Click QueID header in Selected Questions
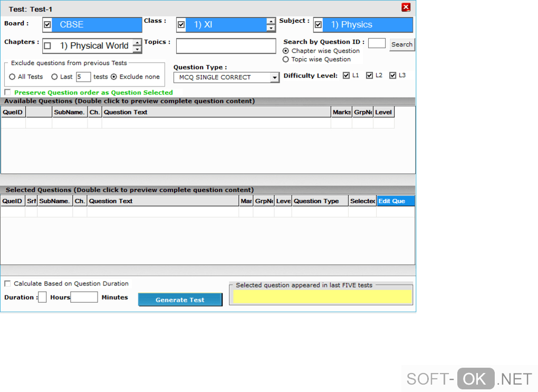538x392 pixels. click(13, 201)
